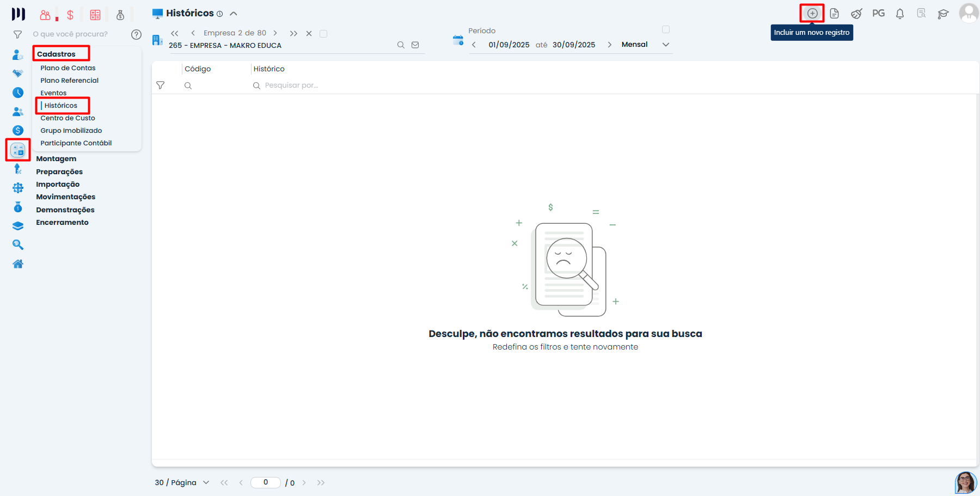Open the red calculator module icon
980x496 pixels.
[95, 15]
